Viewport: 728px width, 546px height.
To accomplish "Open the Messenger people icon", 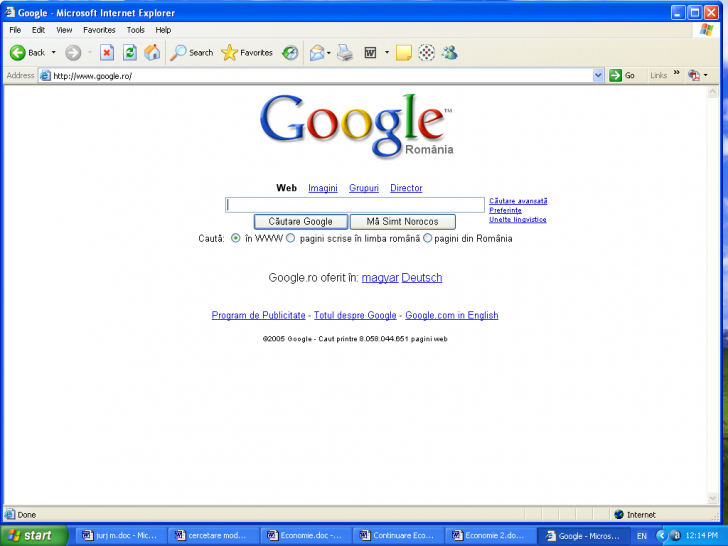I will pyautogui.click(x=449, y=53).
